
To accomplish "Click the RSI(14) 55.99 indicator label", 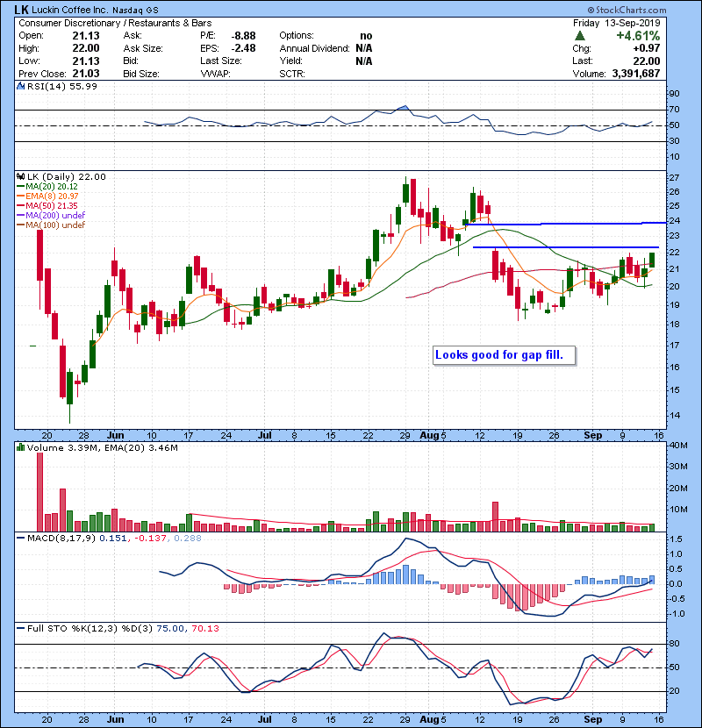I will [x=61, y=86].
